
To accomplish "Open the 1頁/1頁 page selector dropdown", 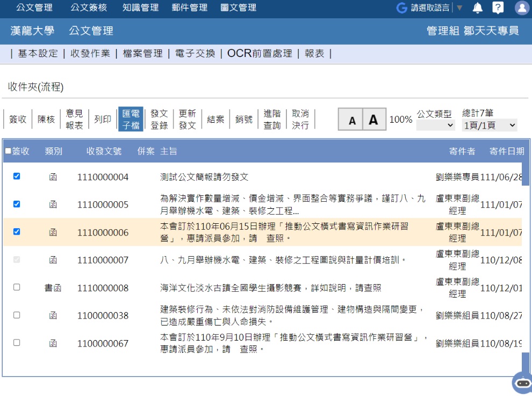I will 490,125.
